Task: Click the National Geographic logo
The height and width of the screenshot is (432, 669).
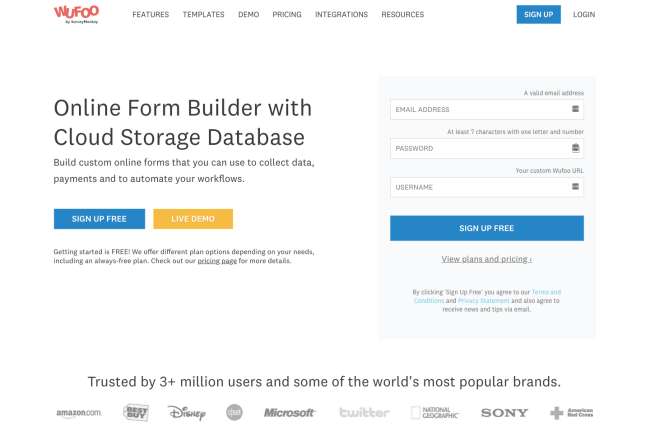Action: click(x=434, y=412)
